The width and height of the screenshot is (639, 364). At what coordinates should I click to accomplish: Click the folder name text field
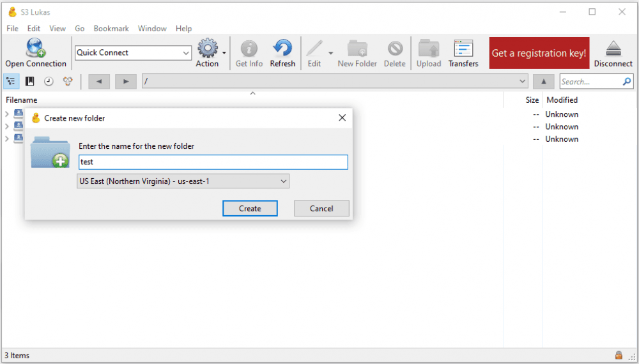(x=213, y=162)
